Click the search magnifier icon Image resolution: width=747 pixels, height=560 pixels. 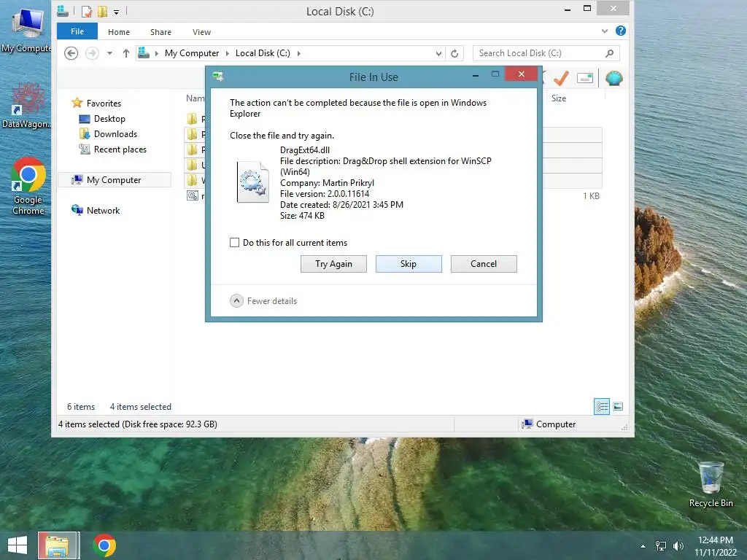(609, 53)
